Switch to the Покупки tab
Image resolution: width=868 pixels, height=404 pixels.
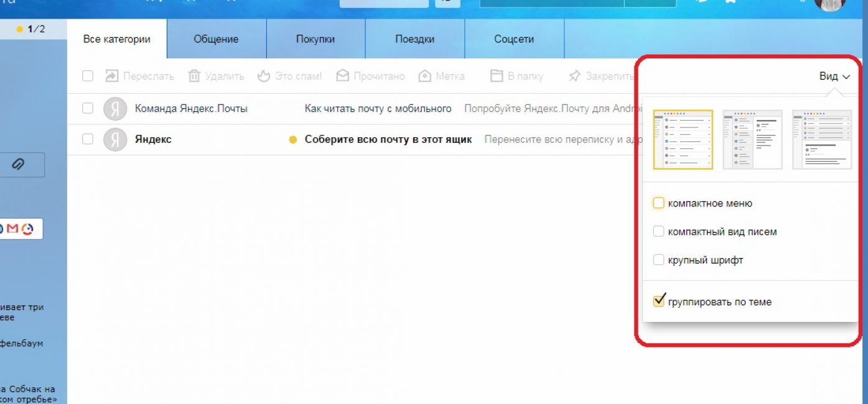[315, 39]
